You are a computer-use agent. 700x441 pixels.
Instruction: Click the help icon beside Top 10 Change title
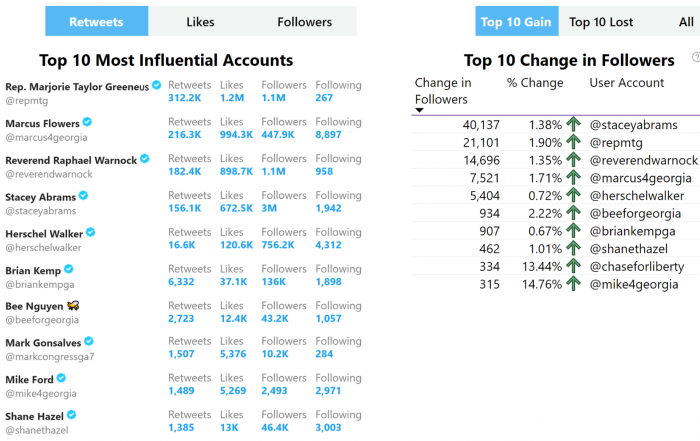696,57
